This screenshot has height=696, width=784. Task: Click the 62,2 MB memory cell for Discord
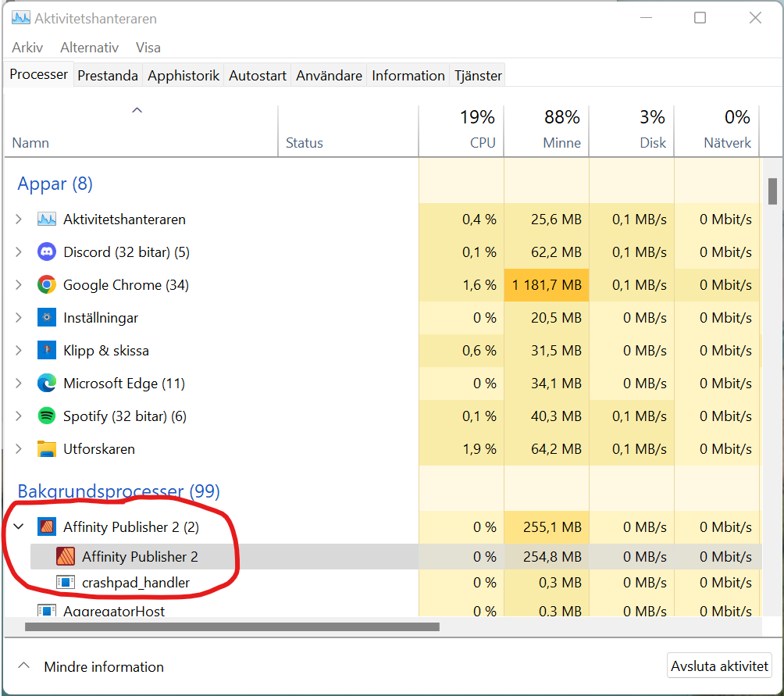coord(546,252)
